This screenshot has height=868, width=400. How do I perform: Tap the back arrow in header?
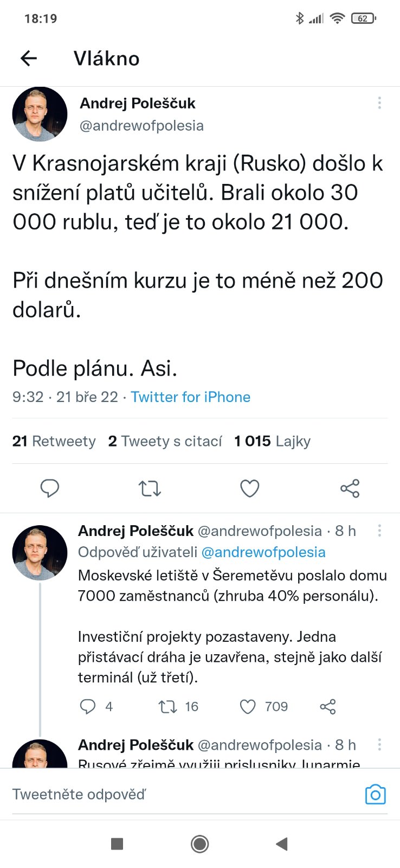[x=29, y=58]
